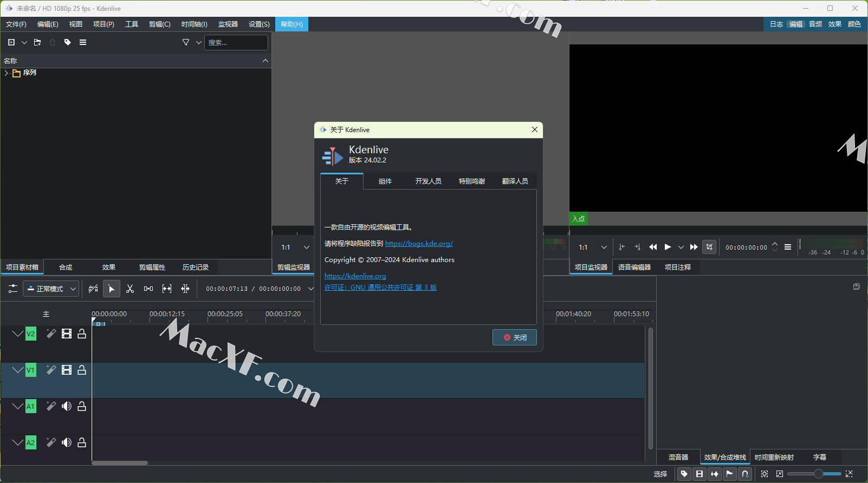868x483 pixels.
Task: Toggle effects on track V2
Action: pos(51,334)
